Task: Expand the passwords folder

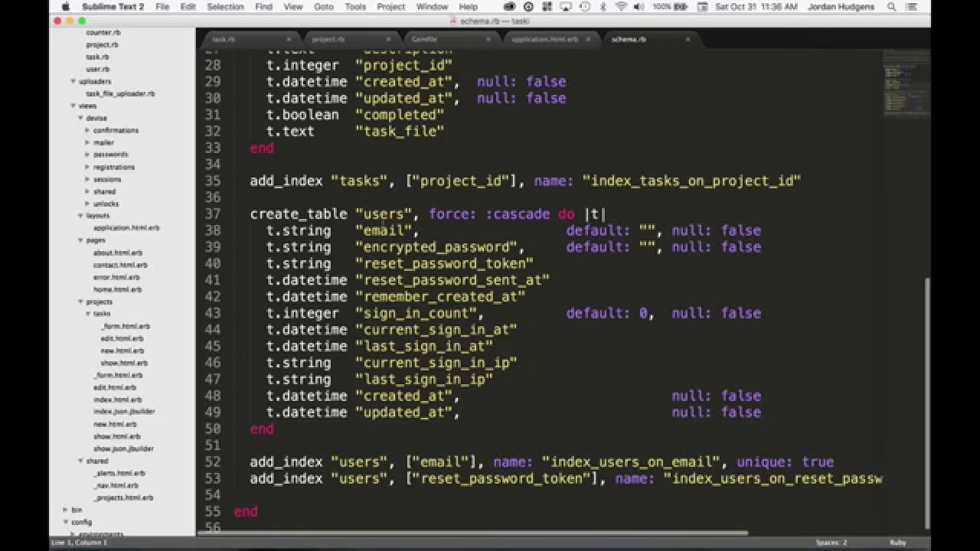Action: point(87,155)
